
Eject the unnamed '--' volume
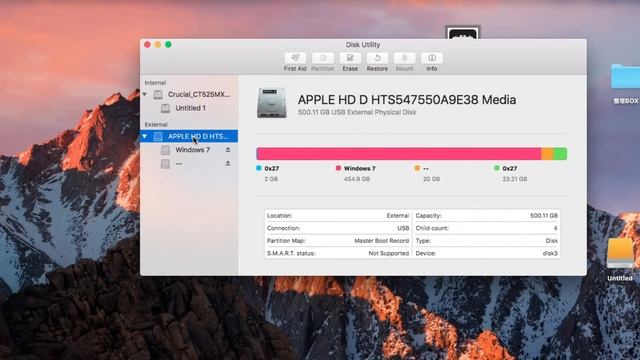228,163
